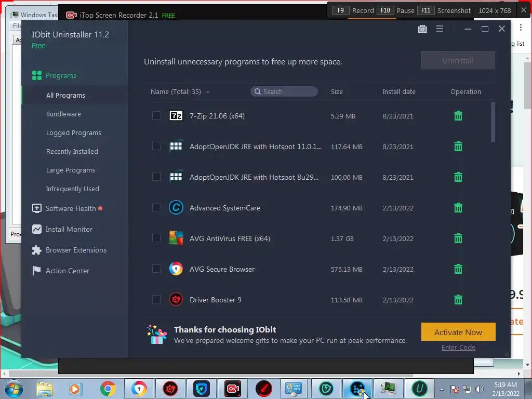Click the trash icon for Driver Booster 9
Viewport: 532px width, 399px height.
[458, 299]
